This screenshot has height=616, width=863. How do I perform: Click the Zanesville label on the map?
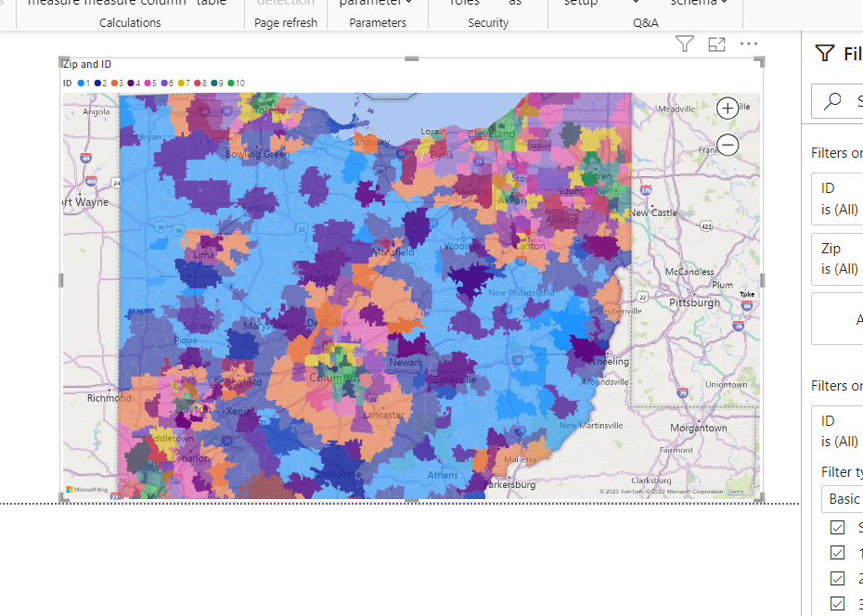point(455,380)
